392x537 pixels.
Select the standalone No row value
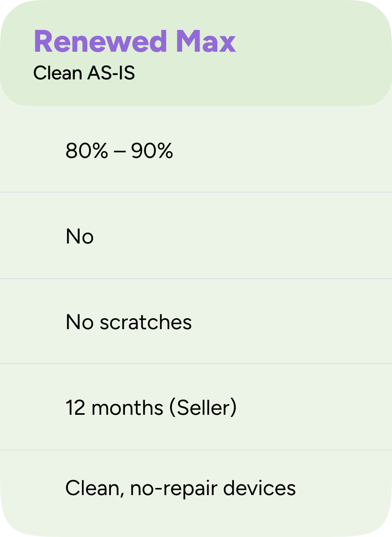coord(80,236)
